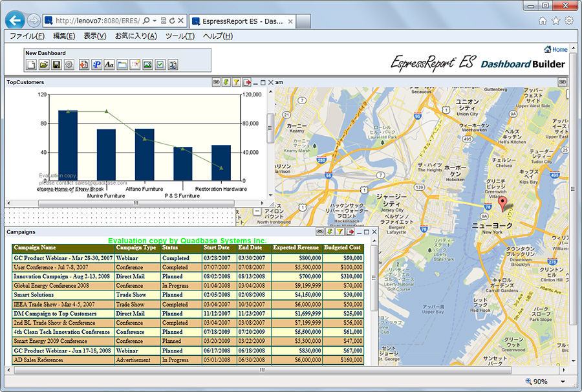The height and width of the screenshot is (392, 582).
Task: Open address bar search dropdown arrow
Action: coord(155,21)
